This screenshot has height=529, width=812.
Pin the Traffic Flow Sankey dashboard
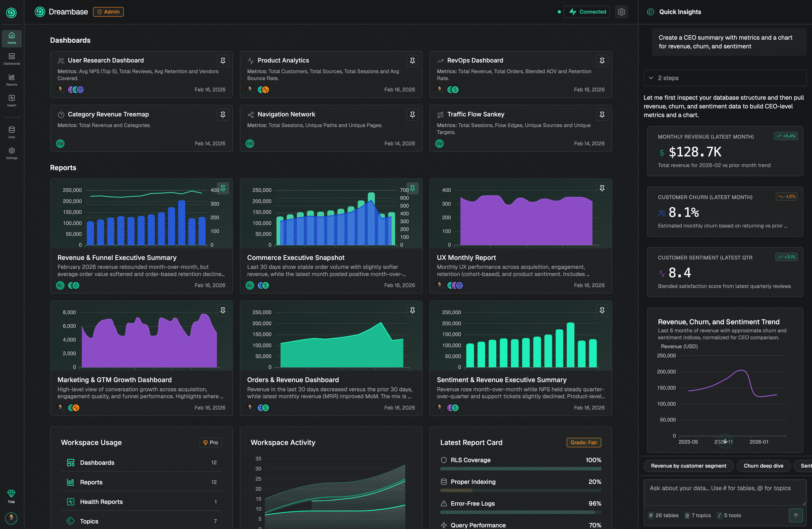602,115
